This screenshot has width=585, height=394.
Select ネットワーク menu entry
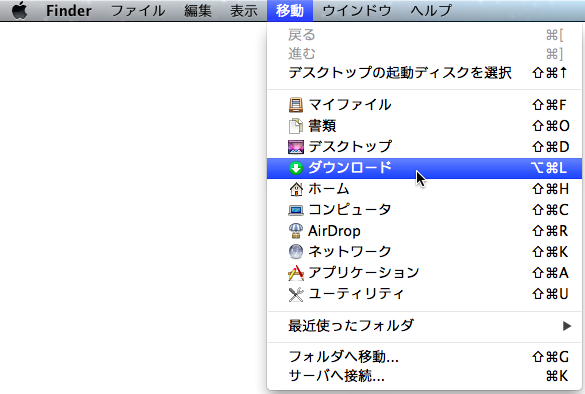click(425, 252)
